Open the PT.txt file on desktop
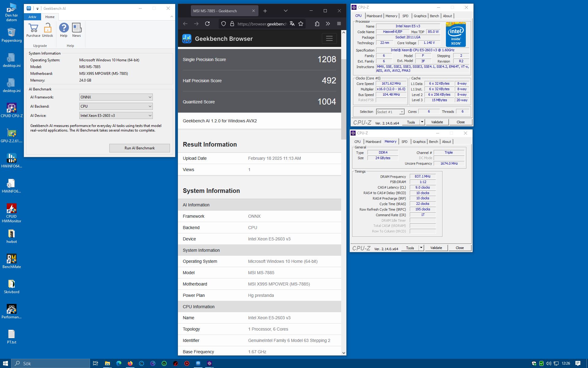Viewport: 588px width, 368px height. (x=12, y=337)
